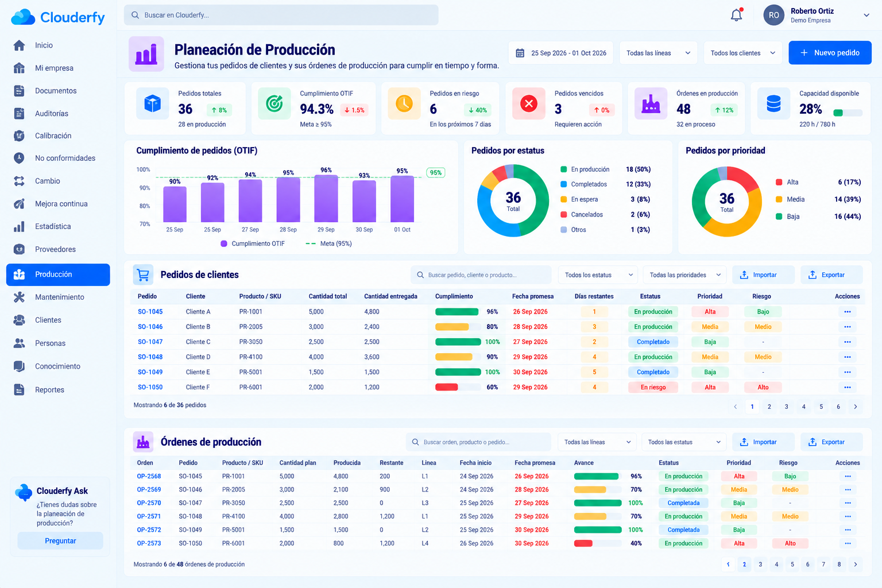Go to page 3 of Pedidos de clientes
This screenshot has height=588, width=882.
[786, 407]
